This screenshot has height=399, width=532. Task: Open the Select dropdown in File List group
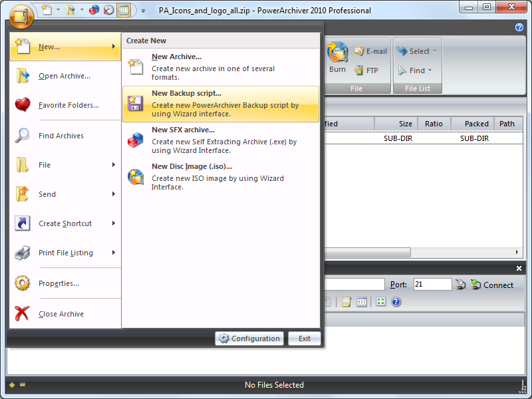418,51
